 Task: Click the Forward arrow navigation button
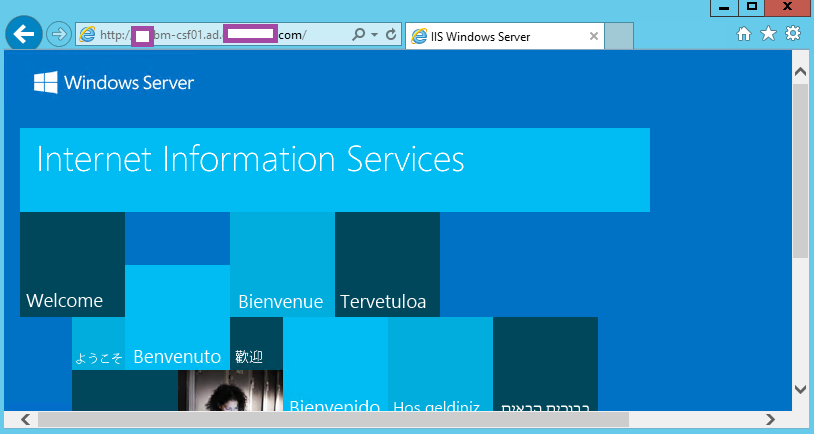(59, 35)
